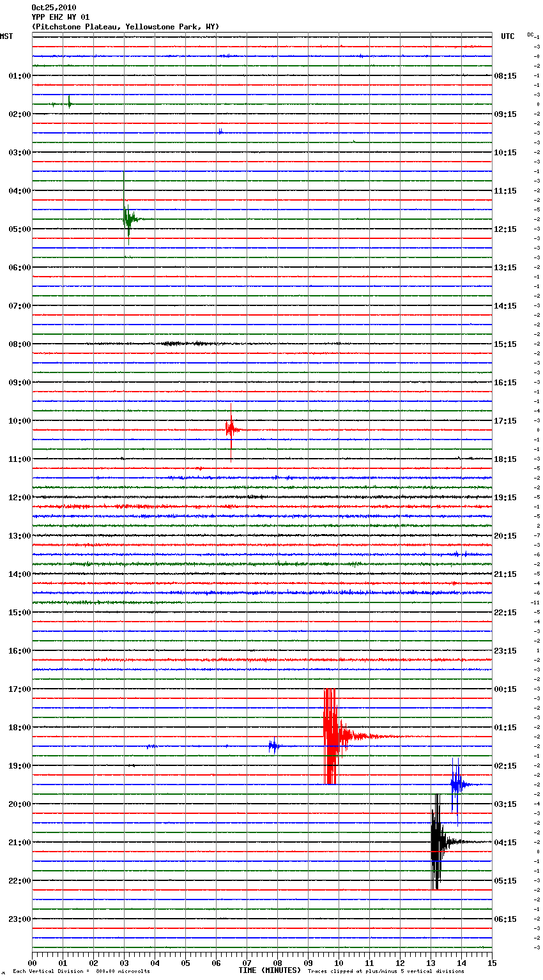Click the UTC time label '17:15'
Screen dimensions: 543x980
point(505,421)
